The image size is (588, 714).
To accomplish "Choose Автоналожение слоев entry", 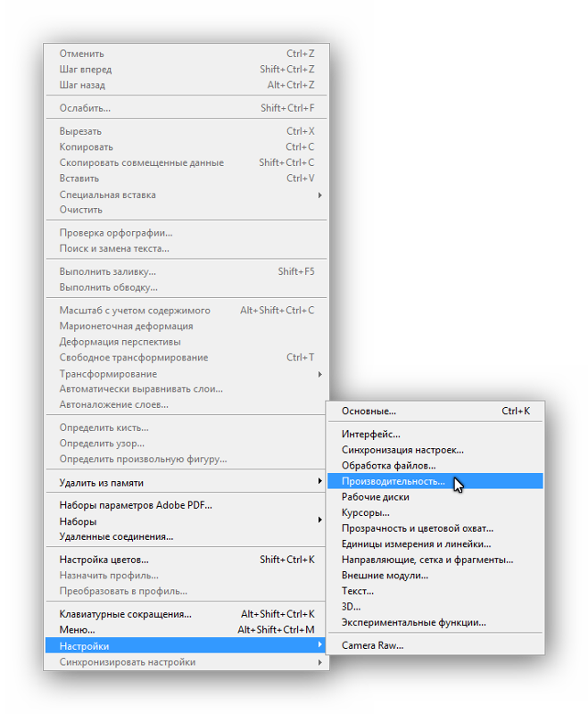I will click(186, 404).
